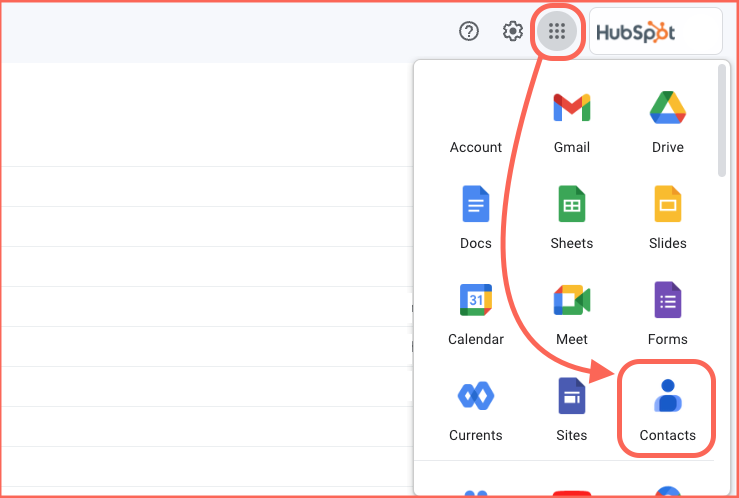Open Google Docs app icon
This screenshot has width=739, height=498.
point(475,204)
